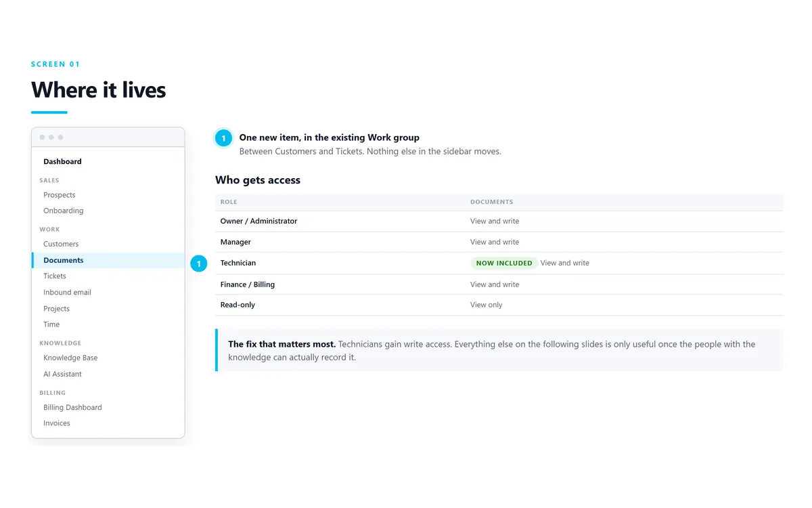The height and width of the screenshot is (508, 812).
Task: Go to Knowledge Base
Action: tap(70, 358)
